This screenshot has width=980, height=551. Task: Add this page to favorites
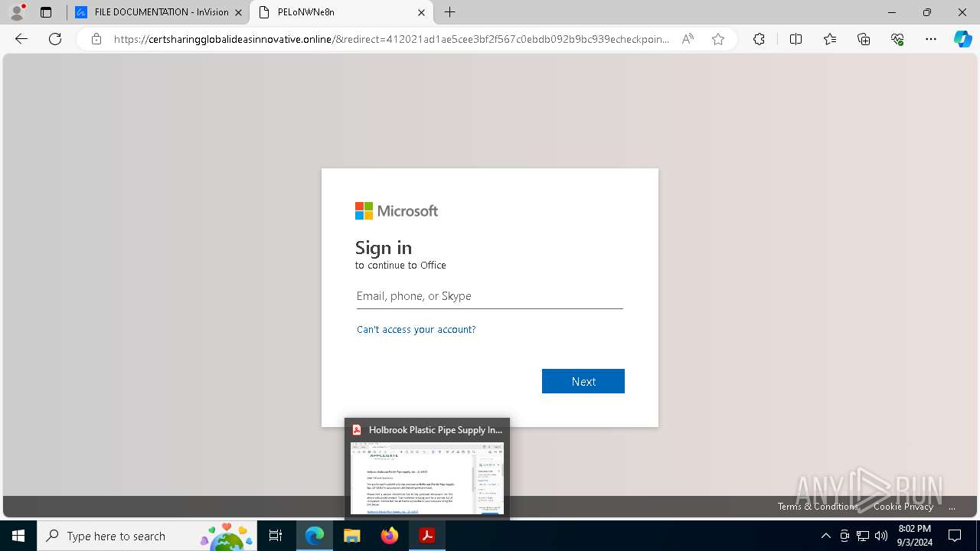[x=718, y=39]
